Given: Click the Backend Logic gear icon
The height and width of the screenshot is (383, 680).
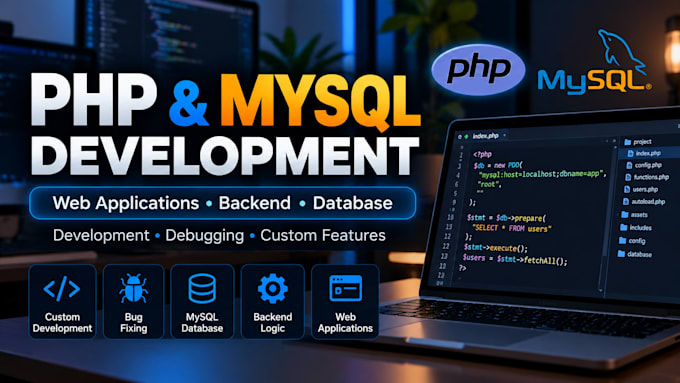Looking at the screenshot, I should click(272, 288).
